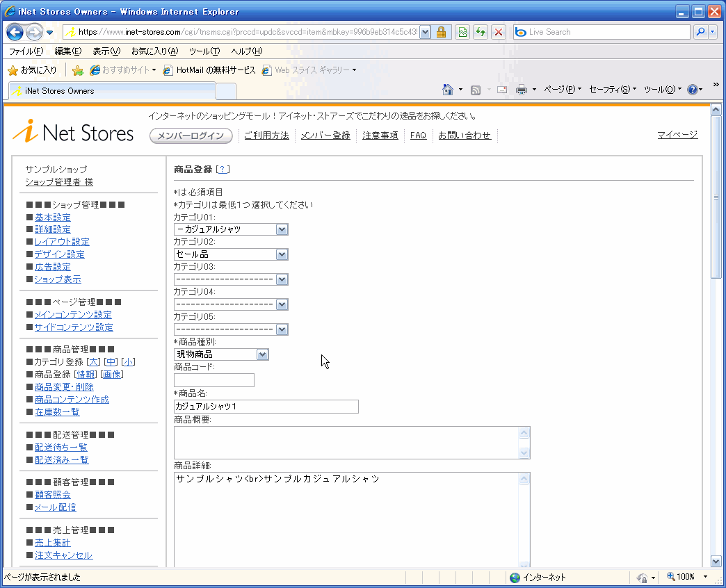726x588 pixels.
Task: Click the zoom level 100% control
Action: point(681,577)
